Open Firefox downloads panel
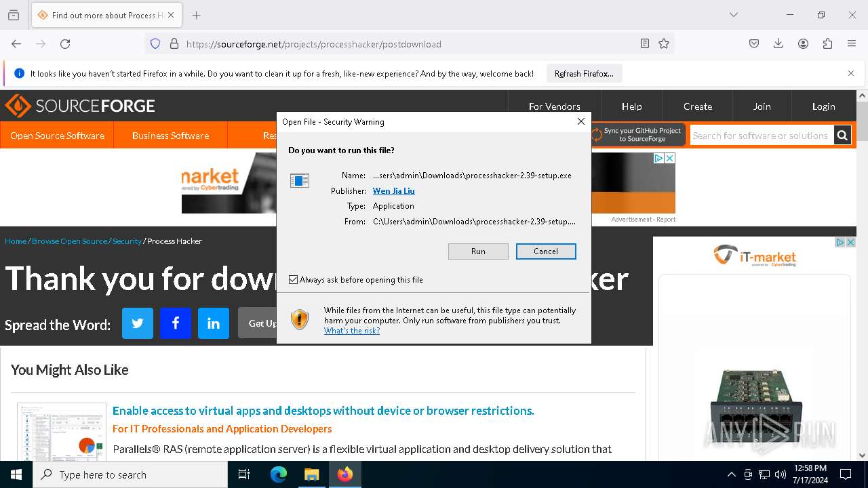The image size is (868, 488). click(778, 44)
